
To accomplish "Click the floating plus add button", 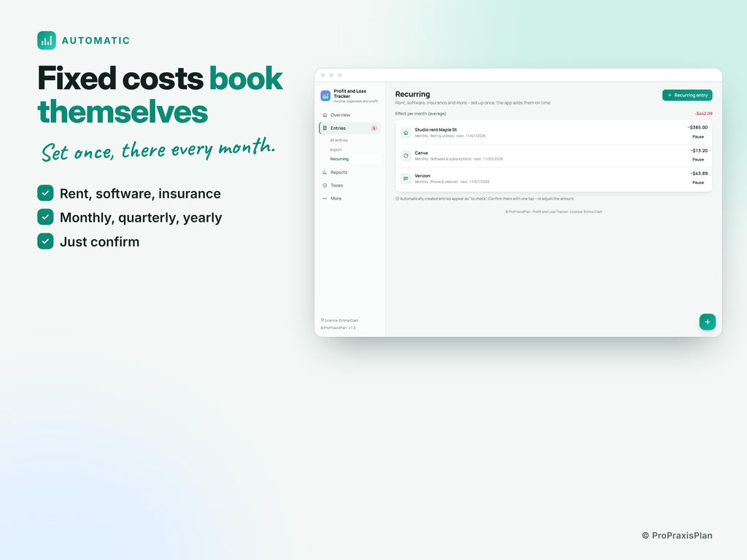I will point(708,322).
